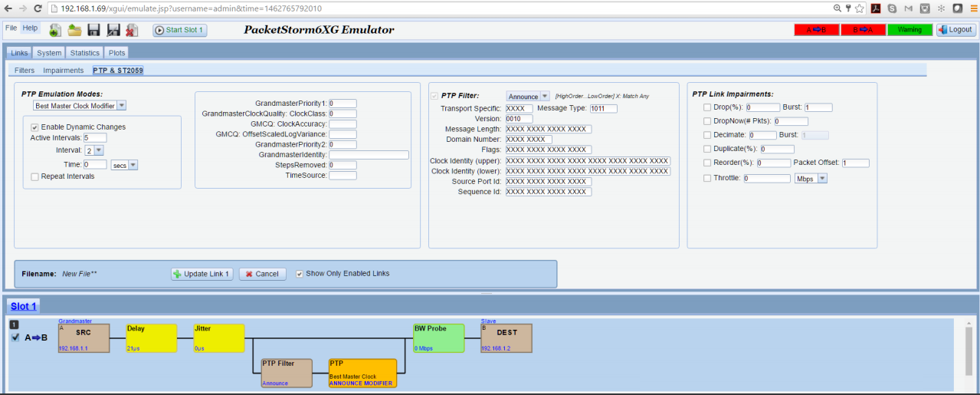980x395 pixels.
Task: Enable the DropNow(# Pkts) checkbox
Action: (x=707, y=121)
